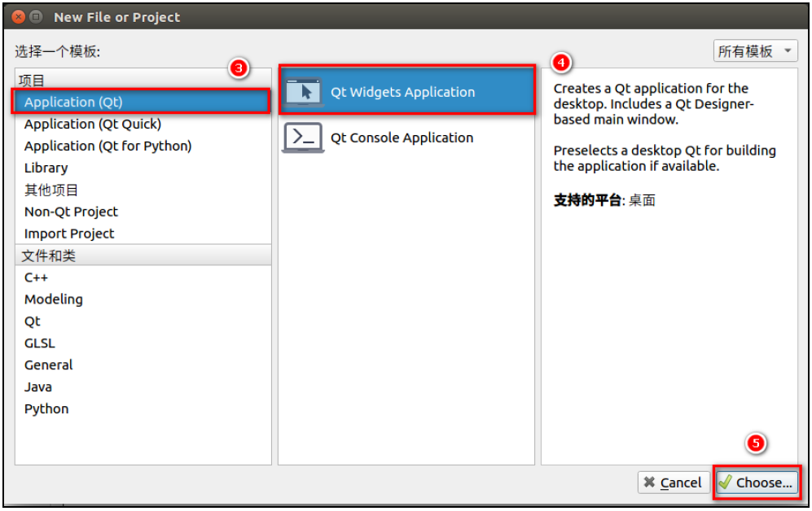Select Java file category
Screen dimensions: 812x511
click(143, 387)
